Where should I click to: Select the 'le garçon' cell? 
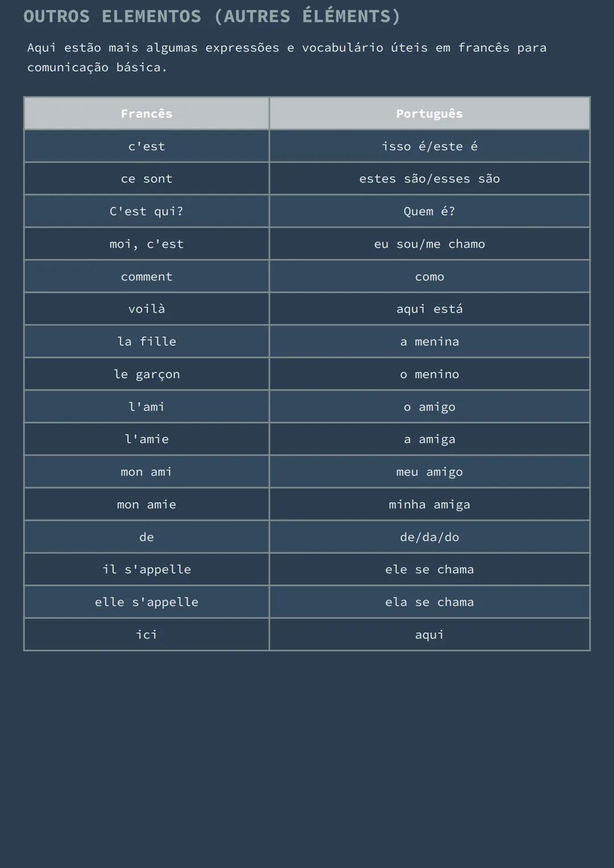point(147,374)
